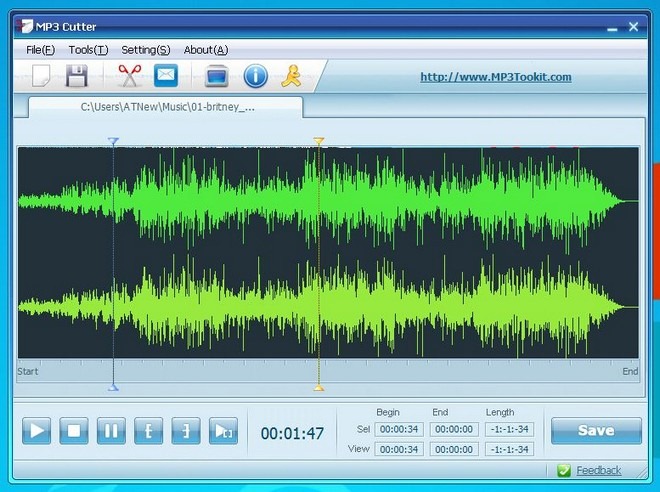Click the green Feedback checkmark icon

tap(564, 470)
